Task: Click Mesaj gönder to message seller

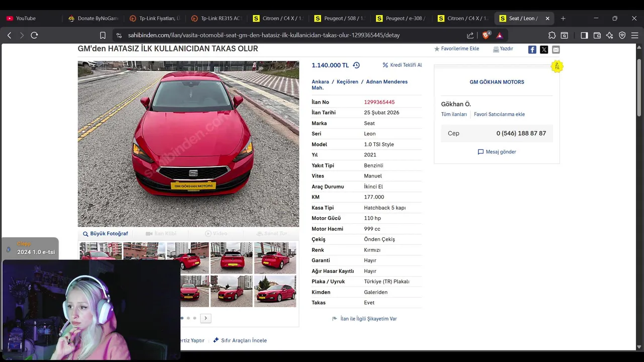Action: pyautogui.click(x=497, y=152)
